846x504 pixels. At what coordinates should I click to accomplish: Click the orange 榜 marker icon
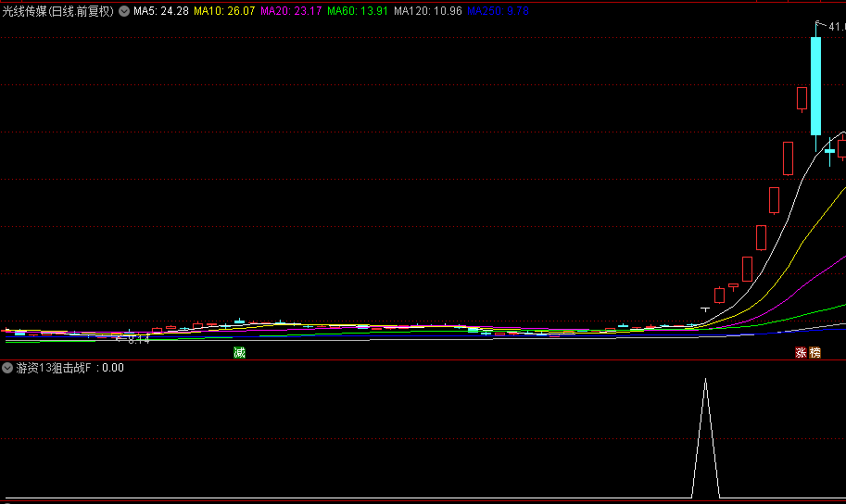(x=814, y=353)
